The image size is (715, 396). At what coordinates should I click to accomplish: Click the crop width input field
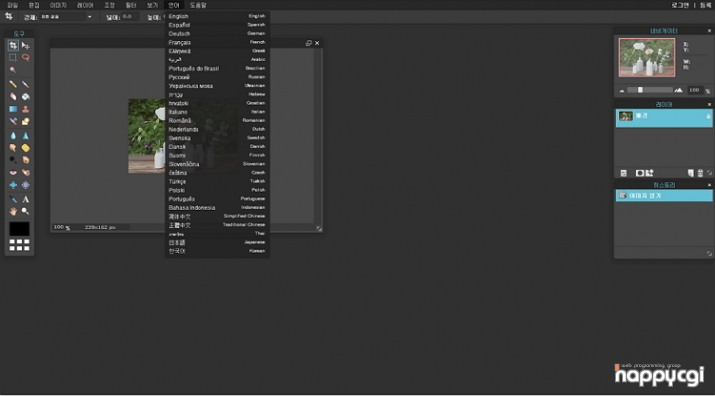tap(131, 17)
